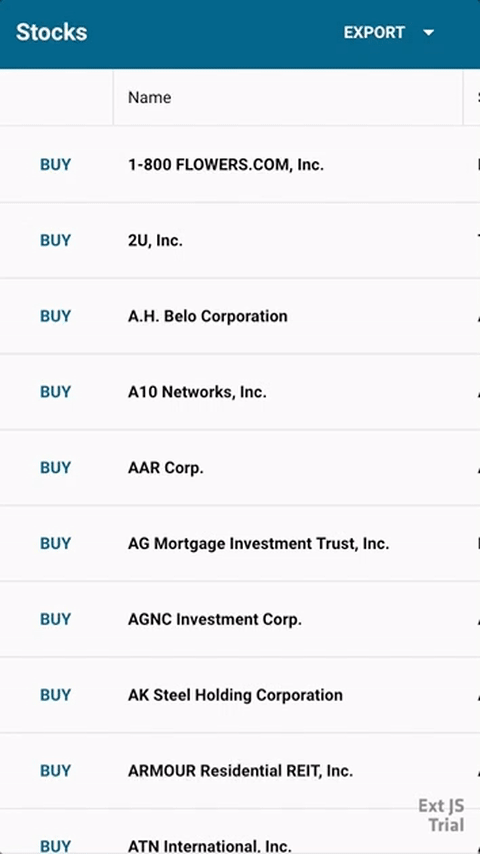This screenshot has width=480, height=854.
Task: Buy 2U, Inc. stock
Action: pos(56,240)
